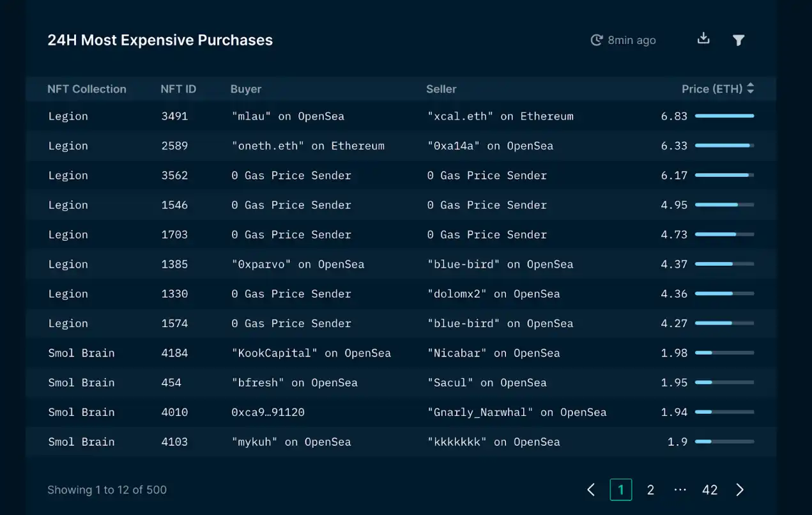Image resolution: width=812 pixels, height=515 pixels.
Task: Click seller "xcal.eth" on Ethereum
Action: click(500, 116)
